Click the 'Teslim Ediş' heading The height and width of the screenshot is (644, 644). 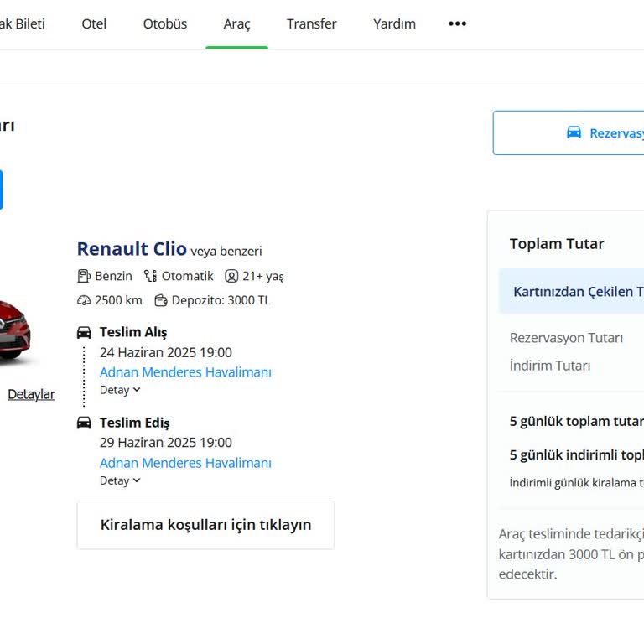pos(134,423)
